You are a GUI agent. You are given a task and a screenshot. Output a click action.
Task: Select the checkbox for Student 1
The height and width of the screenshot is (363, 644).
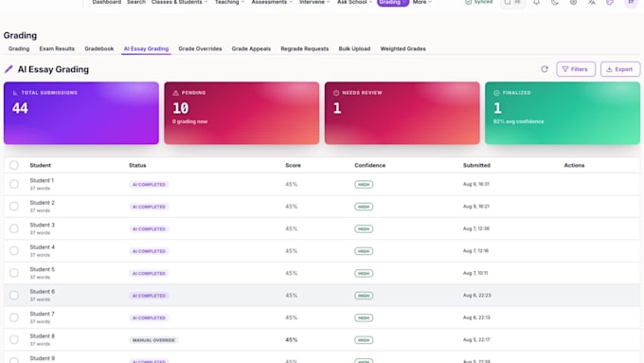pyautogui.click(x=14, y=184)
